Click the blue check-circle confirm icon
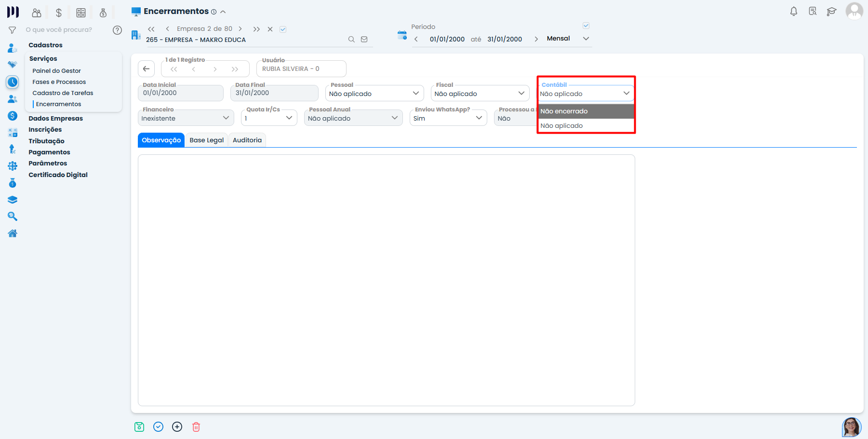This screenshot has height=439, width=868. [158, 427]
